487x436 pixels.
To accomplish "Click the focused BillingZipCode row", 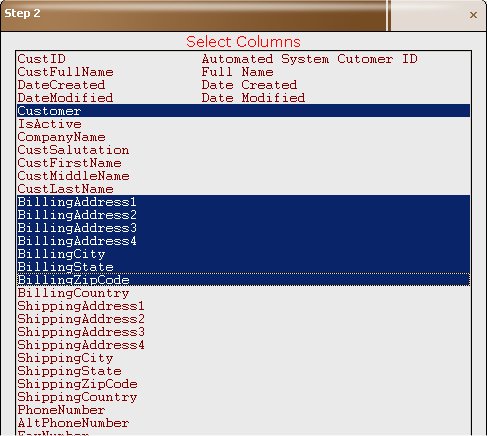I will (x=243, y=280).
